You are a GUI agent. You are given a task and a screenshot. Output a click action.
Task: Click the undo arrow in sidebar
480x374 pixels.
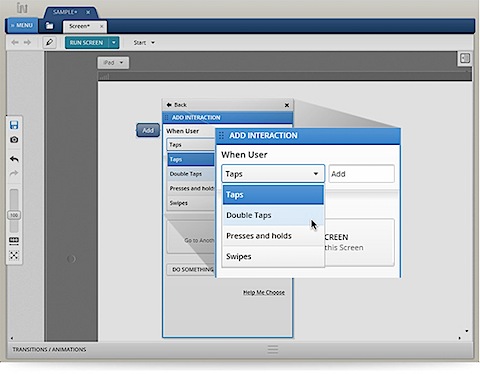tap(14, 159)
